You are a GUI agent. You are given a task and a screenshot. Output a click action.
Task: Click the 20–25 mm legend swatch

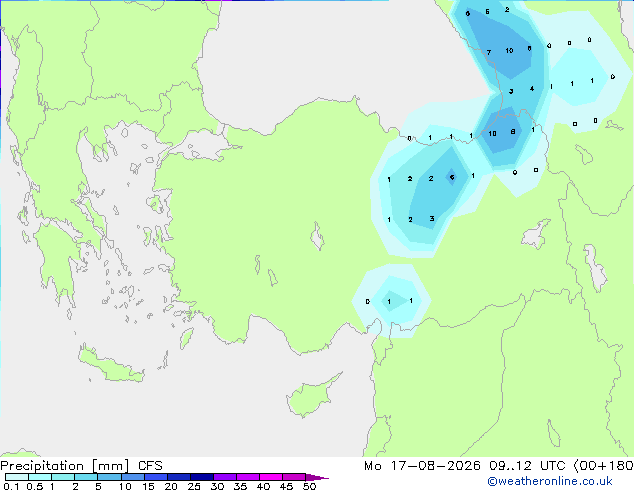click(178, 477)
